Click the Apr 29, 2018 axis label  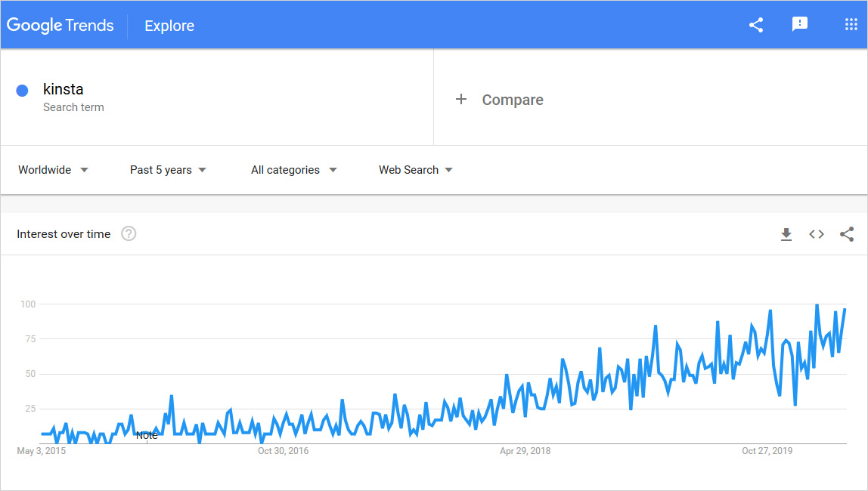pos(525,451)
